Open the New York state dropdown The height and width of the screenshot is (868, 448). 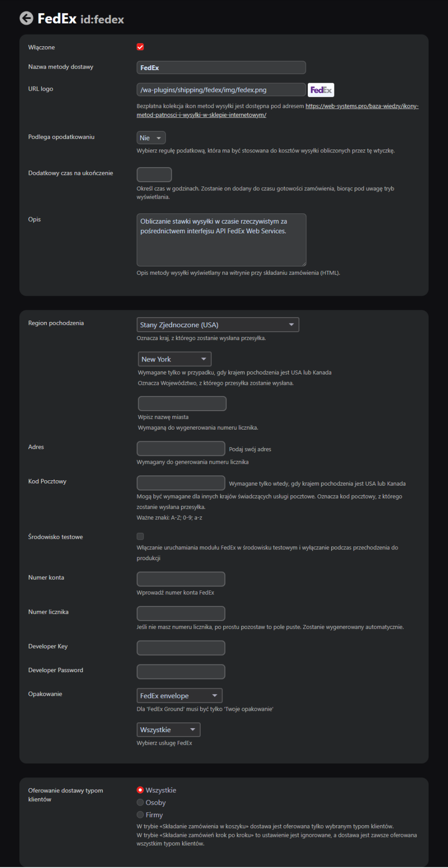(x=174, y=359)
